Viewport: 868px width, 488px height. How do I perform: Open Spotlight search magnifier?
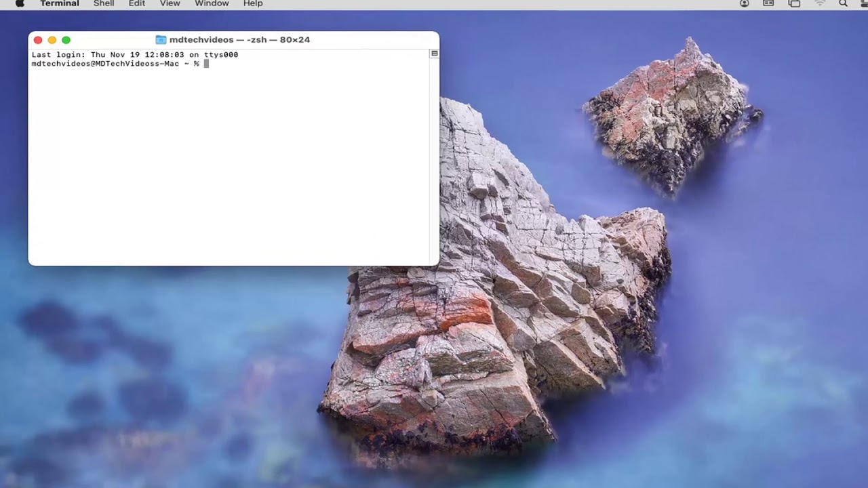[x=844, y=3]
